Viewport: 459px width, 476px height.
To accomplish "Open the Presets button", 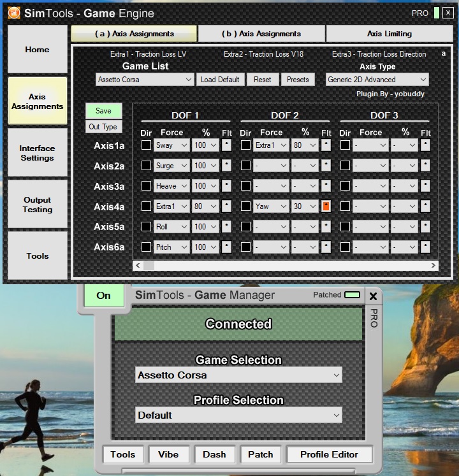I will (x=298, y=80).
